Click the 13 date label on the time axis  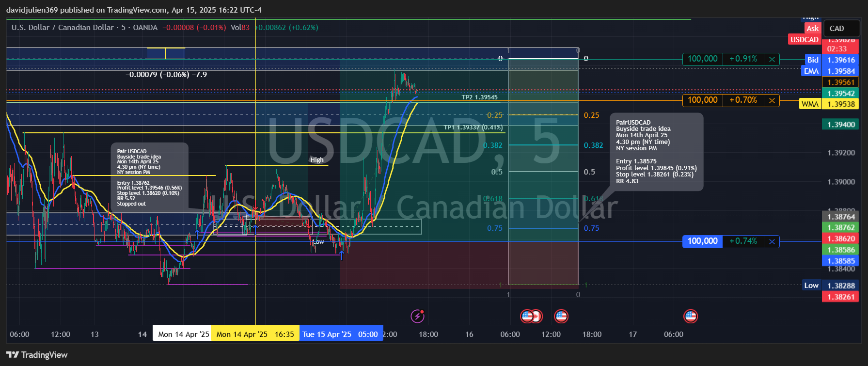95,334
